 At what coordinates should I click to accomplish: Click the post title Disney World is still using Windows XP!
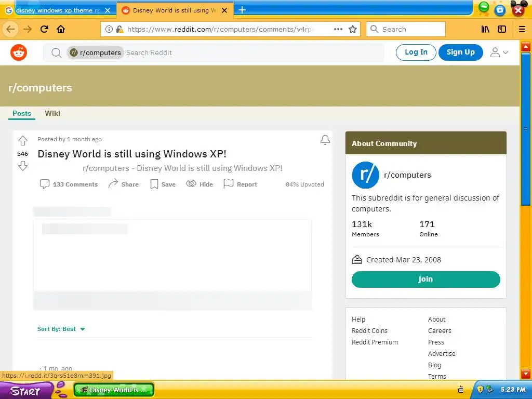click(x=131, y=154)
